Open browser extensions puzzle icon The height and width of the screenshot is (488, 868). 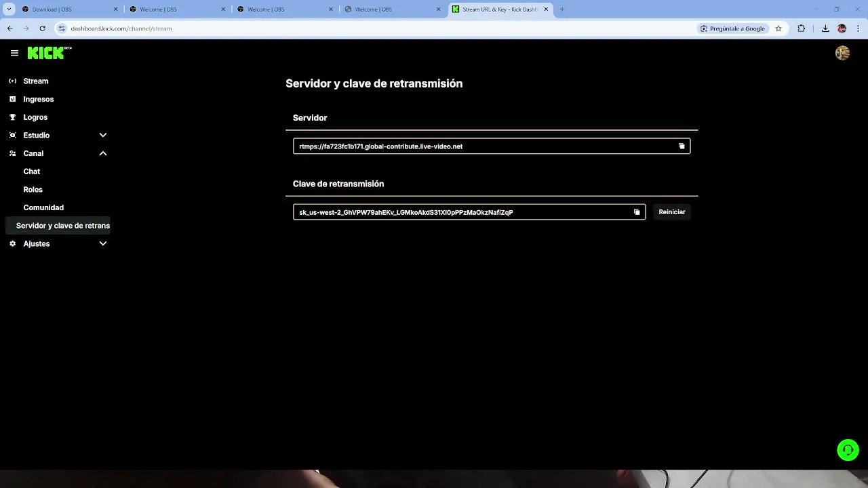tap(802, 28)
